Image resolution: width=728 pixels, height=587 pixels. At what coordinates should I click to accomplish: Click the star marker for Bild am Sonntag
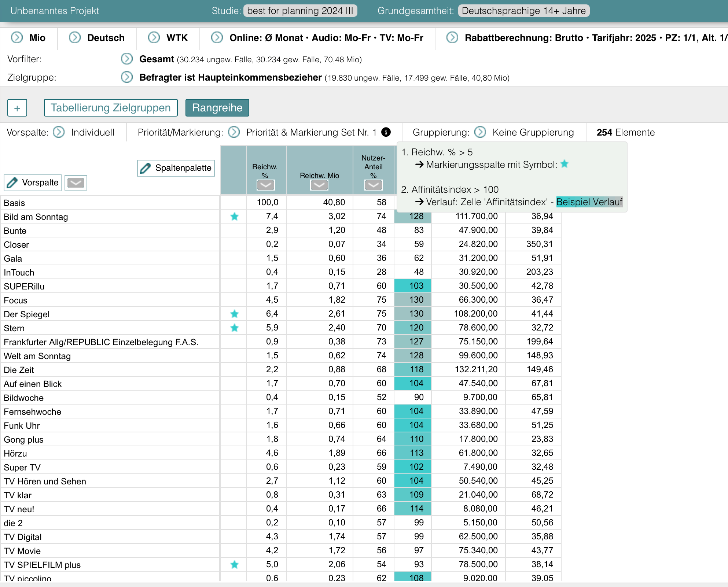[235, 217]
